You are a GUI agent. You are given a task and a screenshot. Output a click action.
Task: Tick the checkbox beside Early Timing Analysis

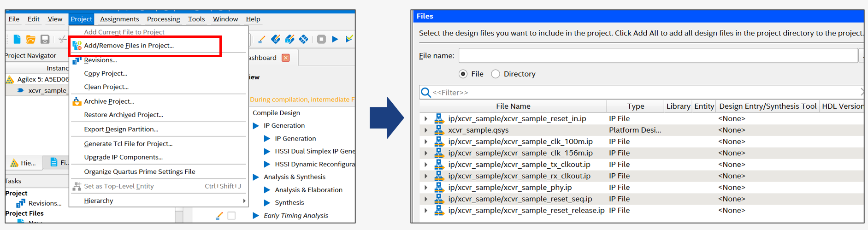point(231,216)
